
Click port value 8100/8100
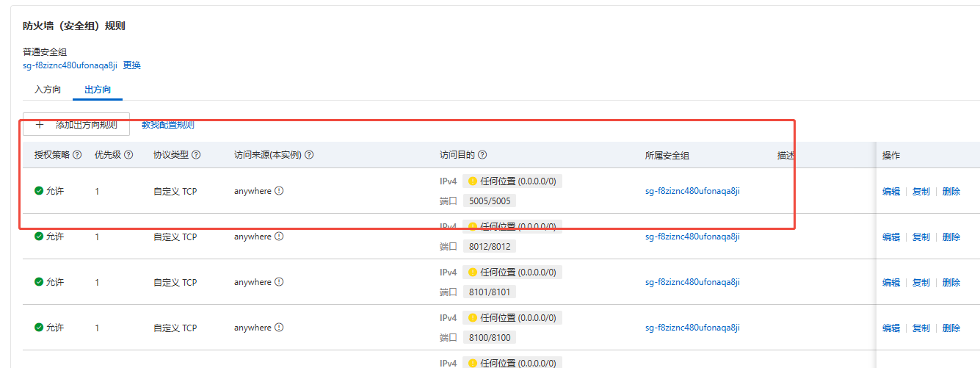point(490,337)
